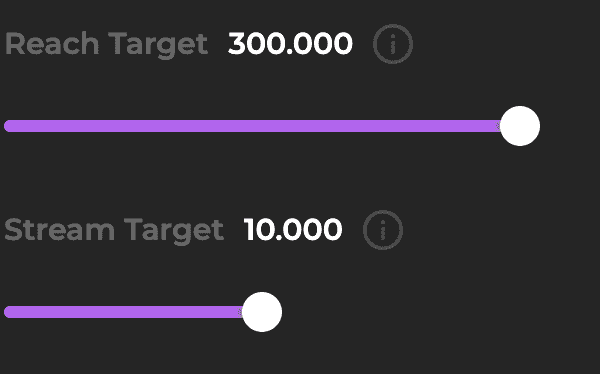Focus the 10.000 number field
Viewport: 600px width, 374px height.
pos(293,230)
